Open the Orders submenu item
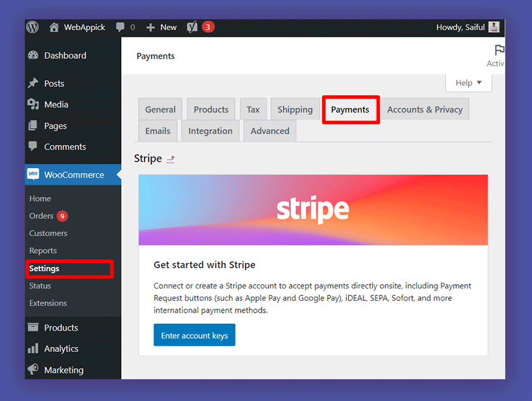 click(42, 216)
